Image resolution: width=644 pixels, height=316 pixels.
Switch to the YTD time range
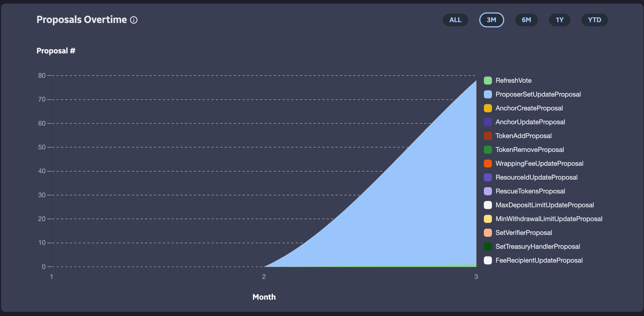[594, 20]
